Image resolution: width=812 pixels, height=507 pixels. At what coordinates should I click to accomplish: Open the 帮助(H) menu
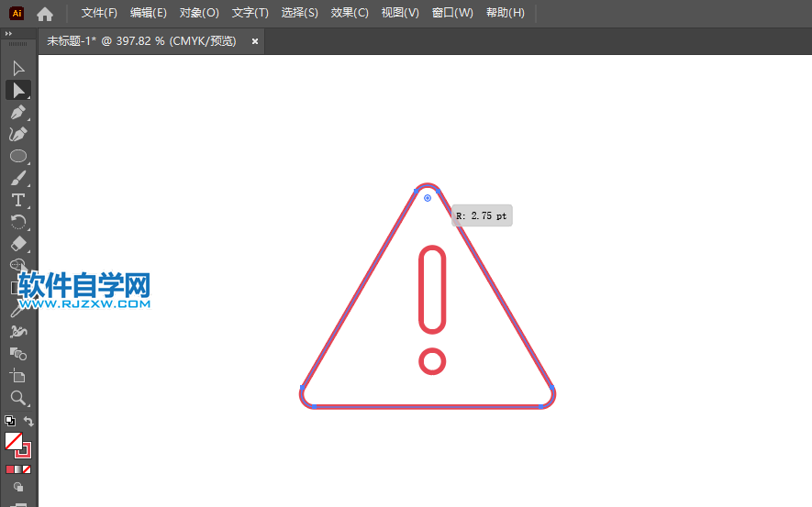click(x=505, y=13)
